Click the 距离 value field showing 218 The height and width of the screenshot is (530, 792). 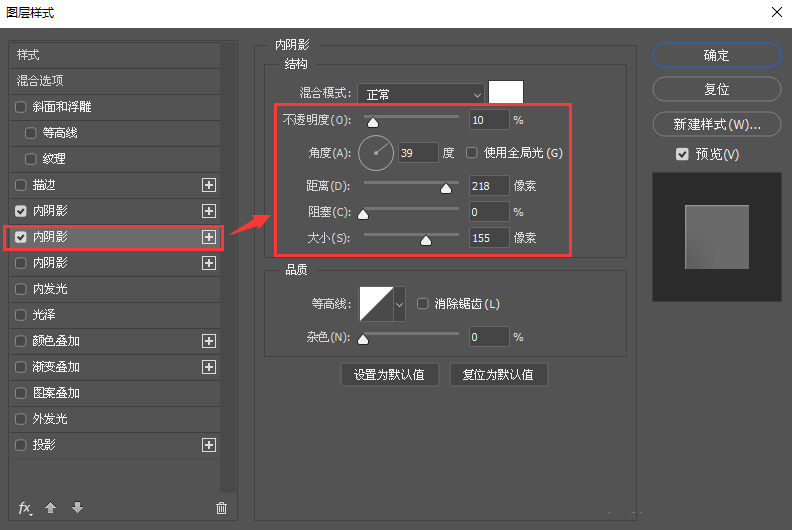point(489,186)
